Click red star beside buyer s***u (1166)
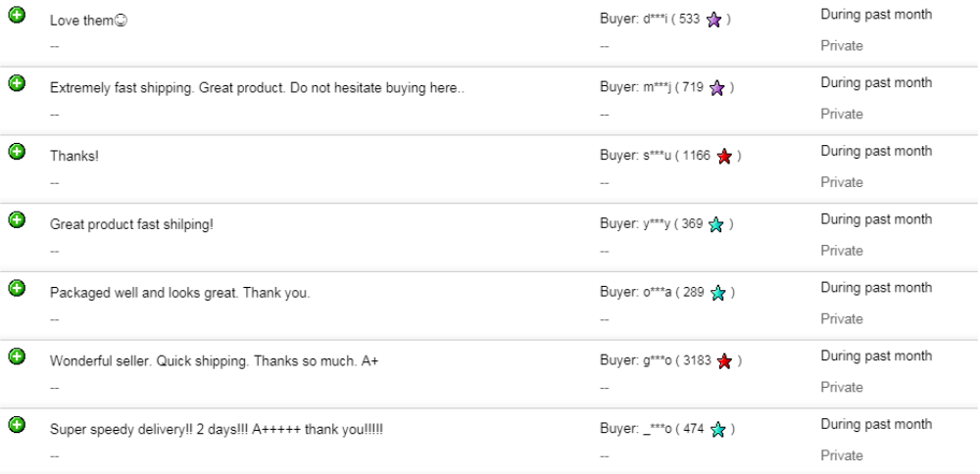This screenshot has width=980, height=474. (x=723, y=157)
